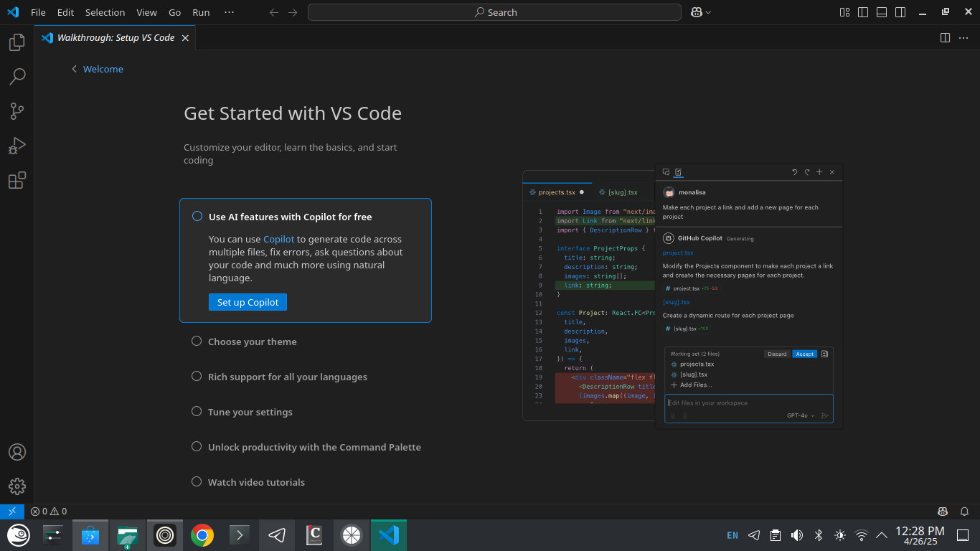
Task: Open the Search view in activity bar
Action: point(17,76)
